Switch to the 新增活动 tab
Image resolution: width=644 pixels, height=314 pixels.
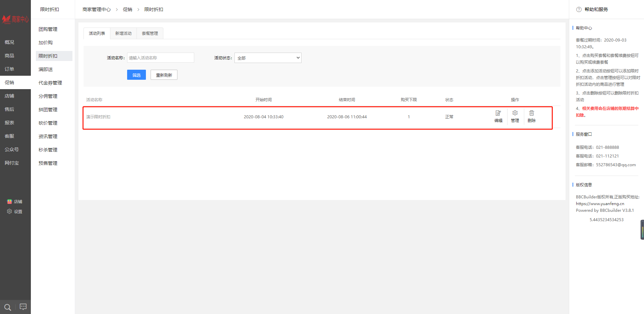[x=123, y=33]
